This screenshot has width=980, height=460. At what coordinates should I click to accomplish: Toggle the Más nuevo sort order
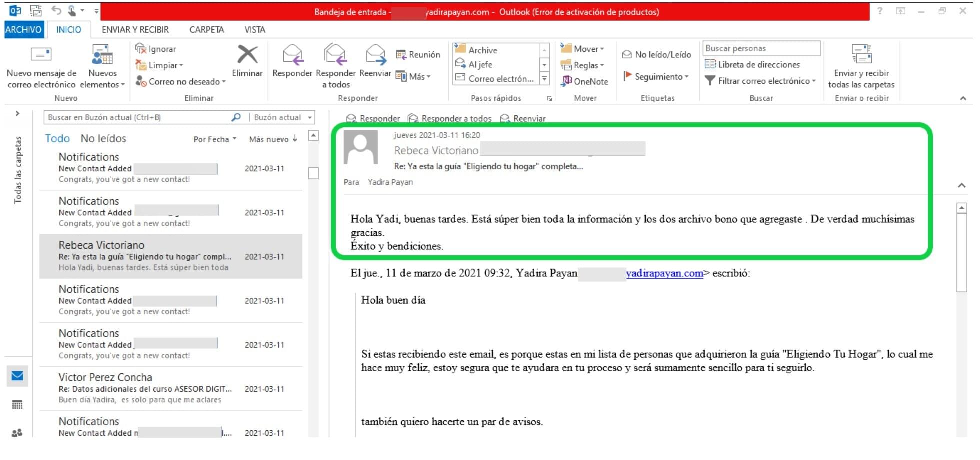[273, 139]
